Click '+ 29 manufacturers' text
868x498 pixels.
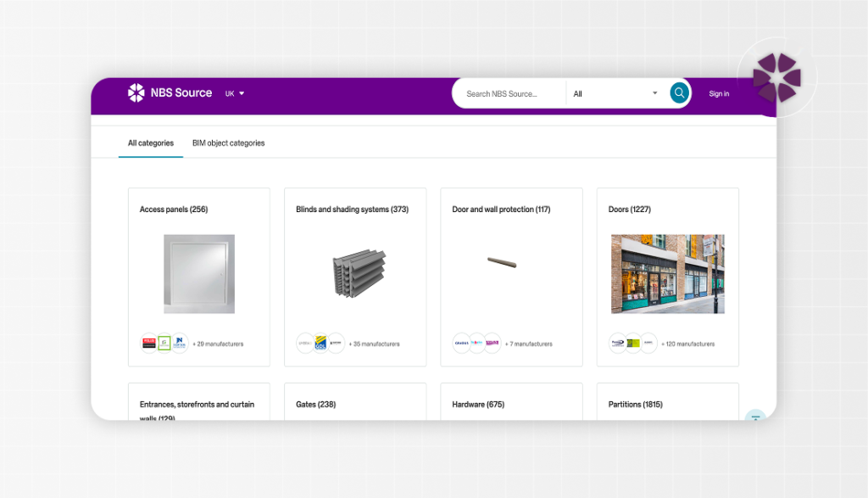(218, 344)
